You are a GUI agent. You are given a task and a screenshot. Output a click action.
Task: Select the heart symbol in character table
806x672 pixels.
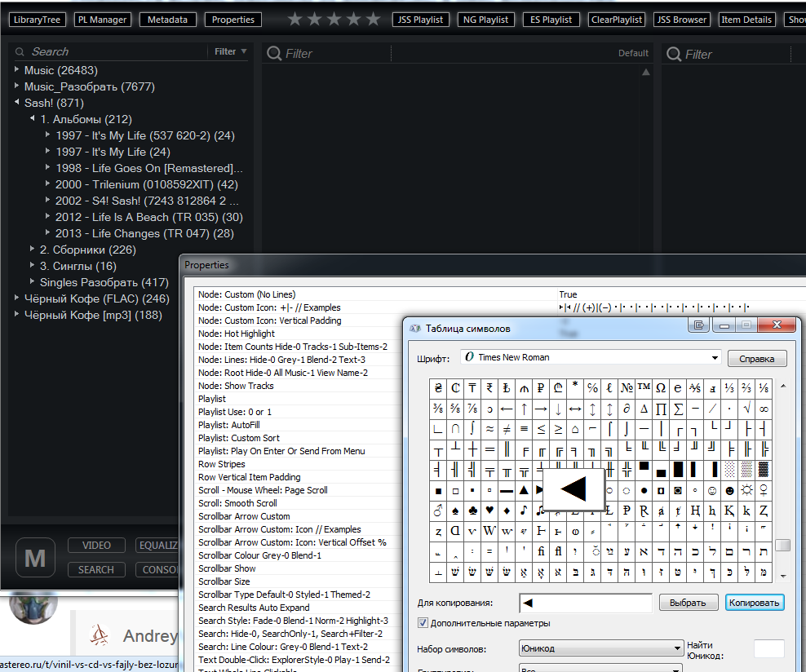click(x=490, y=511)
